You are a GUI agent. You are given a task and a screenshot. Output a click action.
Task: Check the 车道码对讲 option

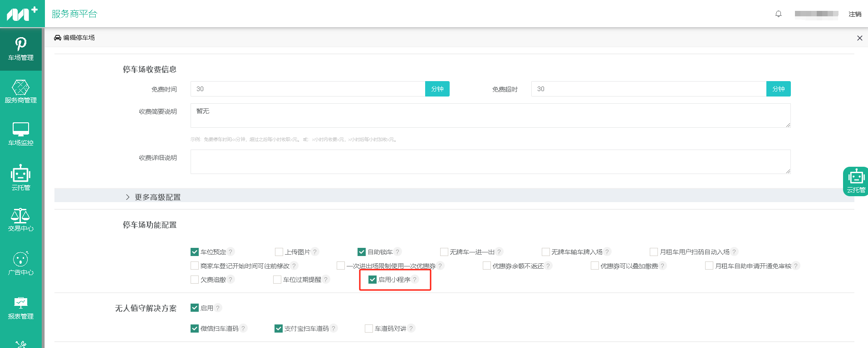click(369, 329)
